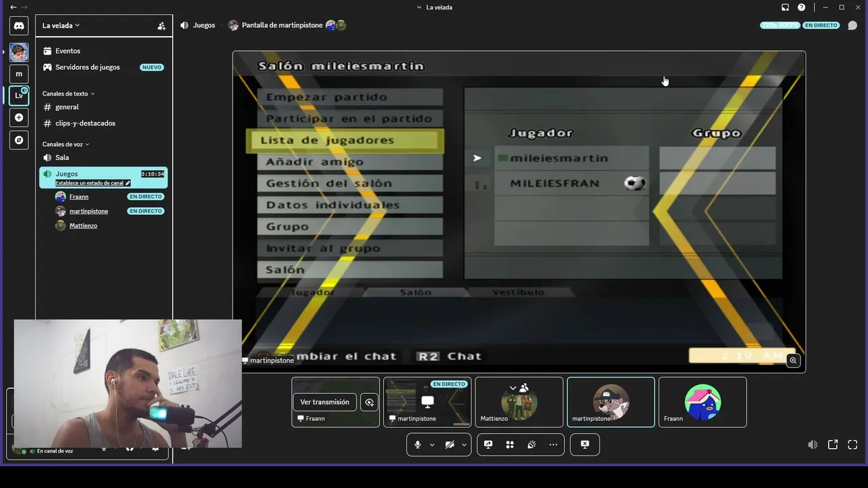Select Mattienzo's participant tile

click(x=519, y=402)
